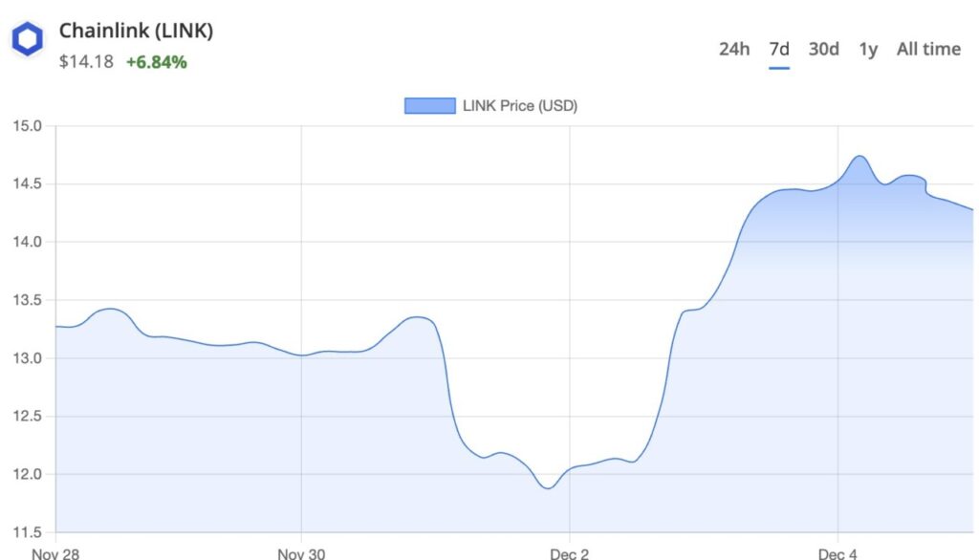Click the Chainlink hexagon logo icon
This screenshot has height=560, width=979.
point(28,38)
